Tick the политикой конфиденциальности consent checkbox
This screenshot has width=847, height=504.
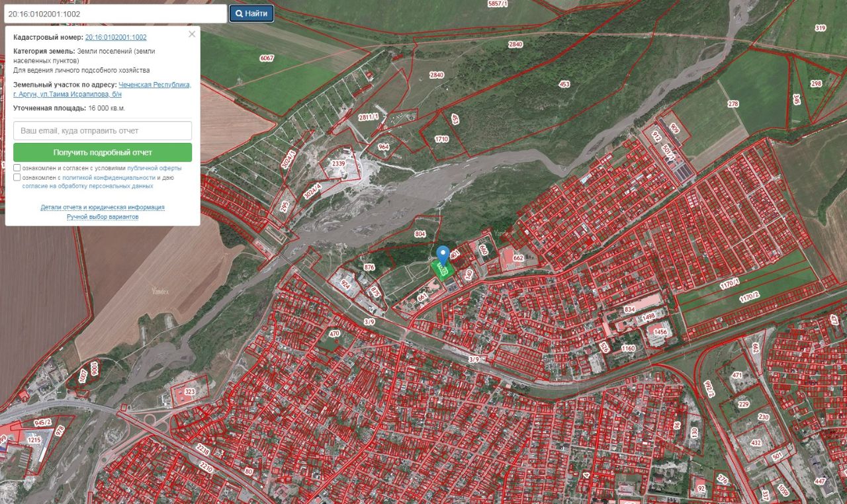tap(17, 177)
